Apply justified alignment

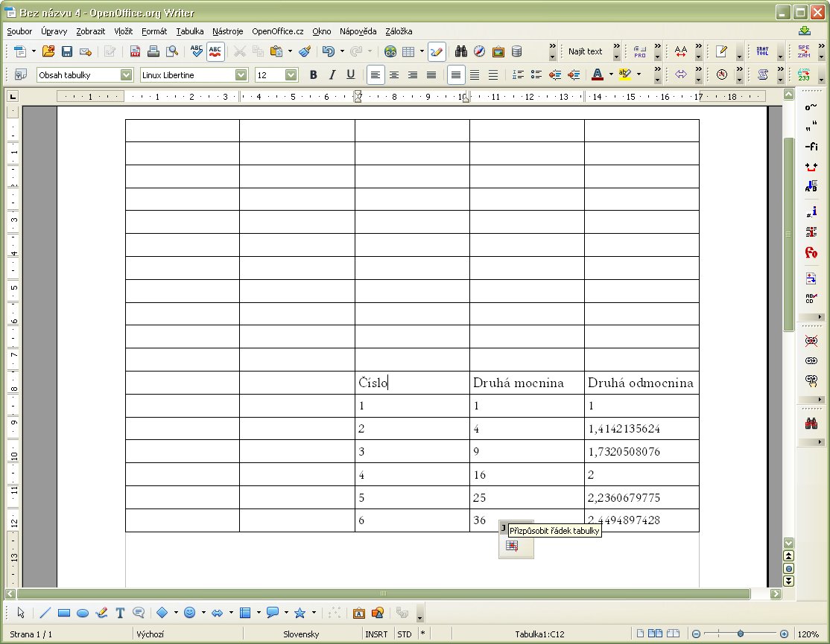(x=431, y=74)
